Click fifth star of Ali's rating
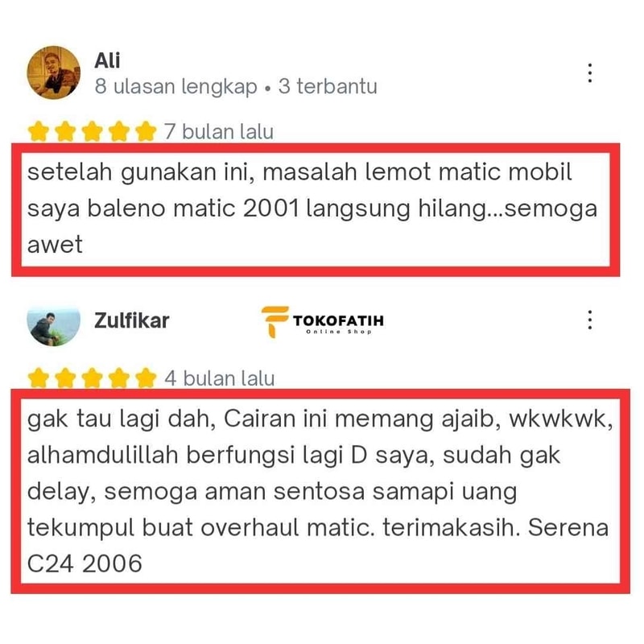The width and height of the screenshot is (644, 644). pos(146,131)
